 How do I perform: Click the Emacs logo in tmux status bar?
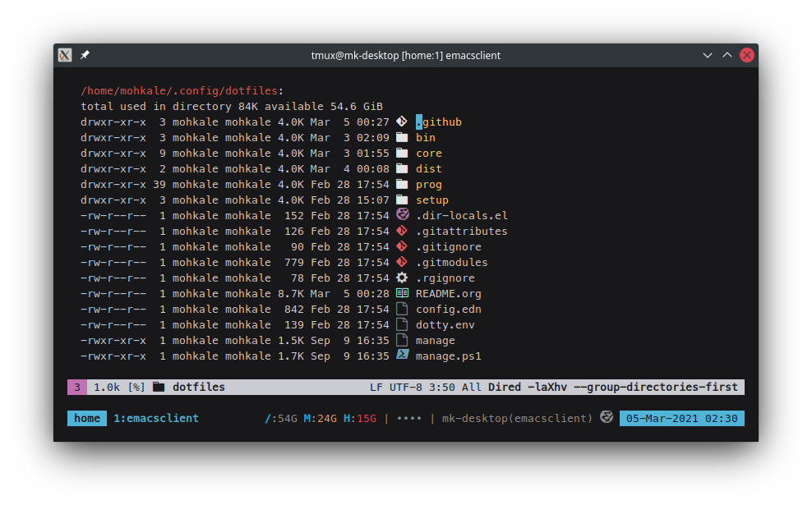pos(607,418)
